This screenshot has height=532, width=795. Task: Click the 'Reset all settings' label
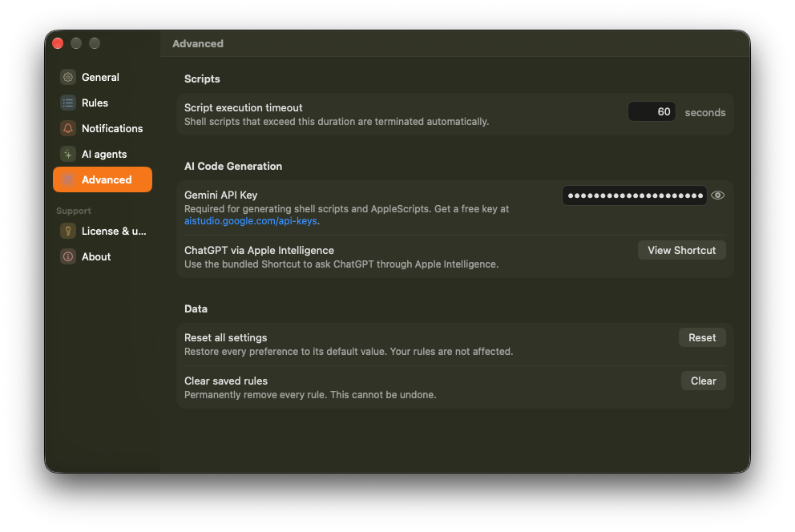226,337
